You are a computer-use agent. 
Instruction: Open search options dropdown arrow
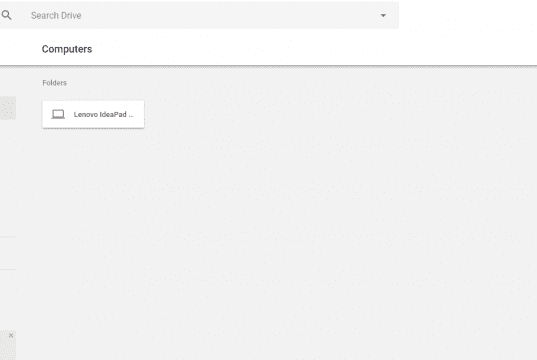383,15
